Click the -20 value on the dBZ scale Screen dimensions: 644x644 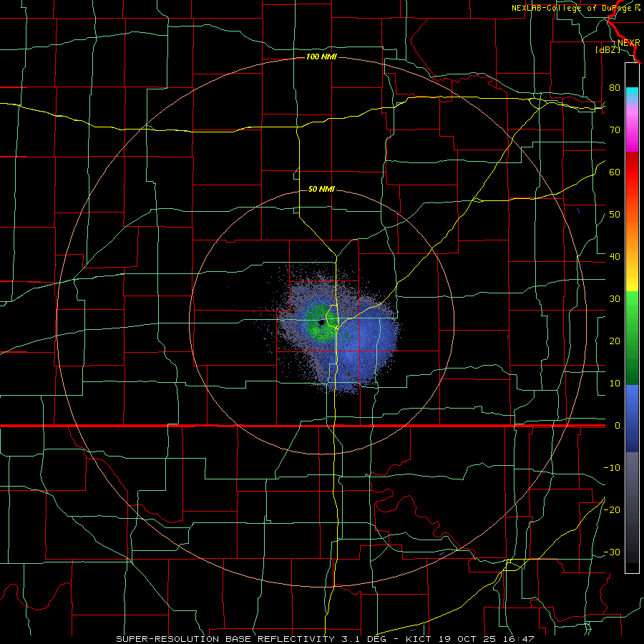pos(612,510)
